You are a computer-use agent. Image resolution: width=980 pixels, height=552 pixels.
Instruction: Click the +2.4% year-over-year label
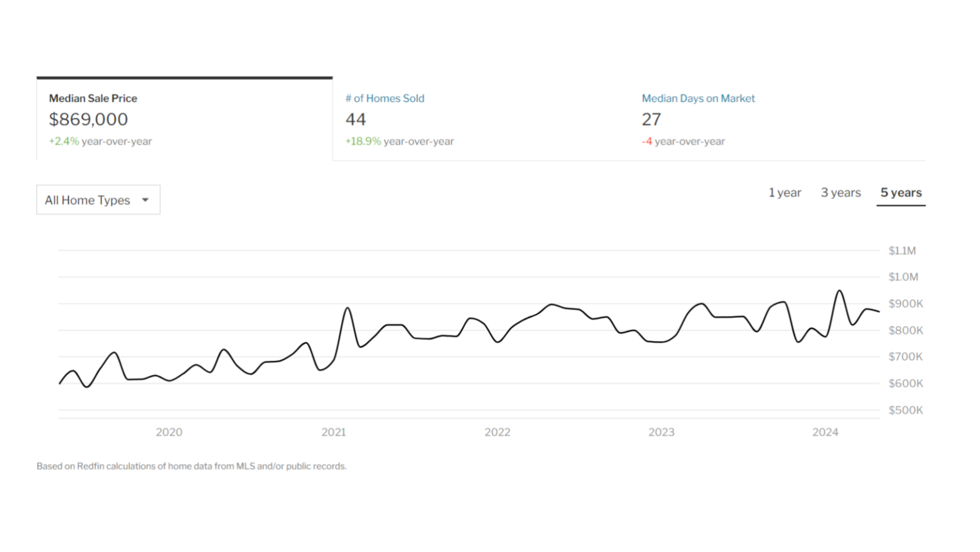click(100, 141)
